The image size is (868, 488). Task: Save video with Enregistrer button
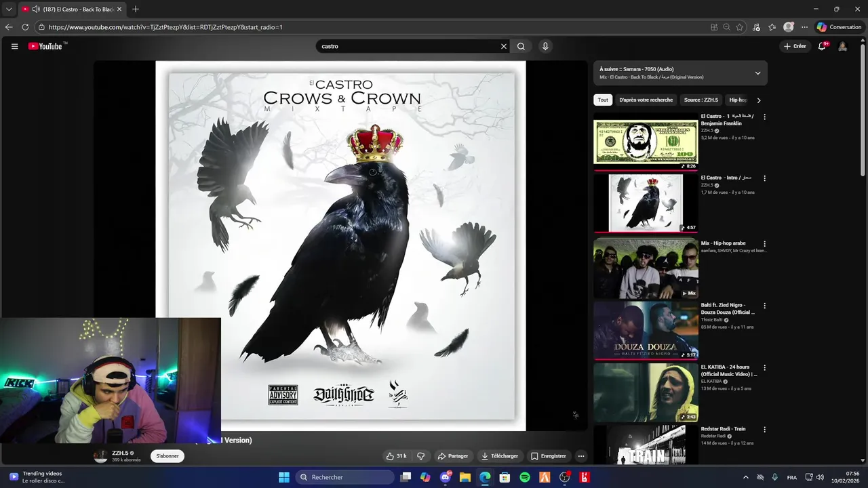pyautogui.click(x=549, y=456)
